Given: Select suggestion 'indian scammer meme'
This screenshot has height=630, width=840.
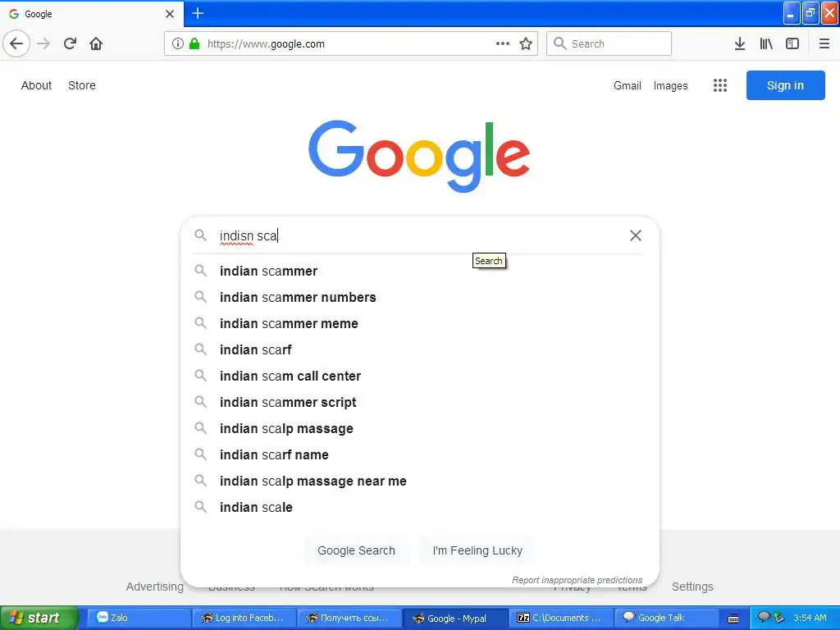Looking at the screenshot, I should click(x=420, y=323).
